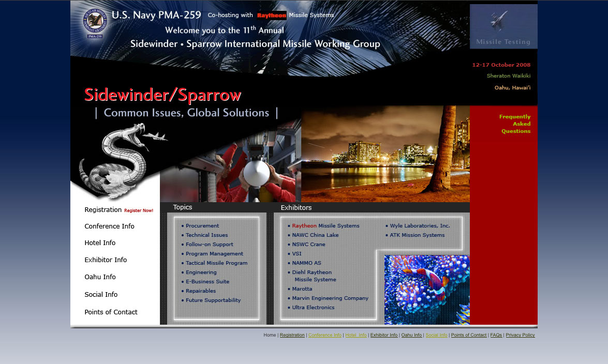
Task: Click the Technical Issues topic
Action: tap(206, 235)
